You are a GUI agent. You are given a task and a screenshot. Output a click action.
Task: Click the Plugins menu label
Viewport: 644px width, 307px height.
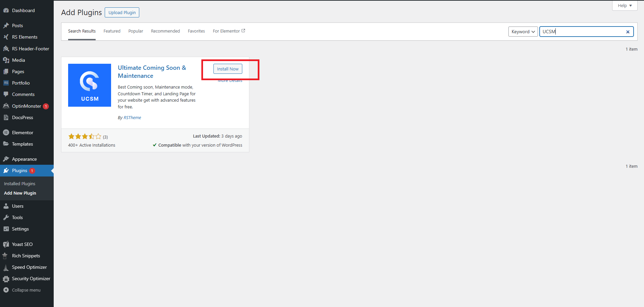pos(19,170)
